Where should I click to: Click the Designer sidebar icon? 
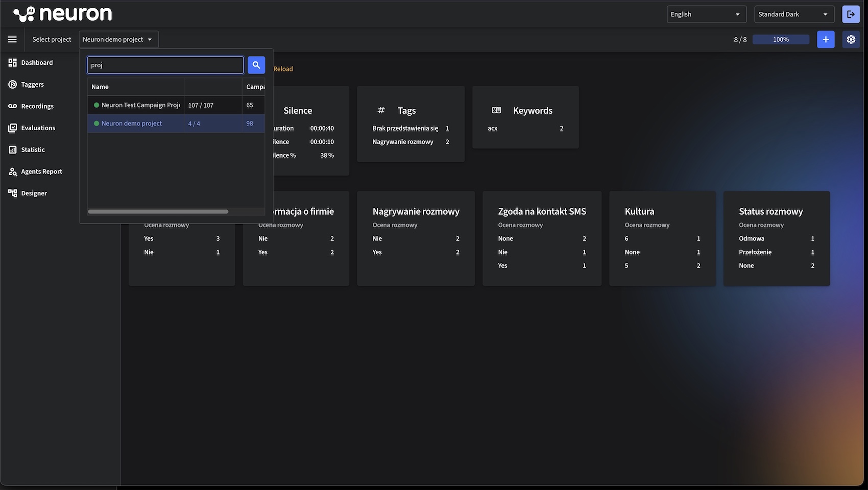13,193
